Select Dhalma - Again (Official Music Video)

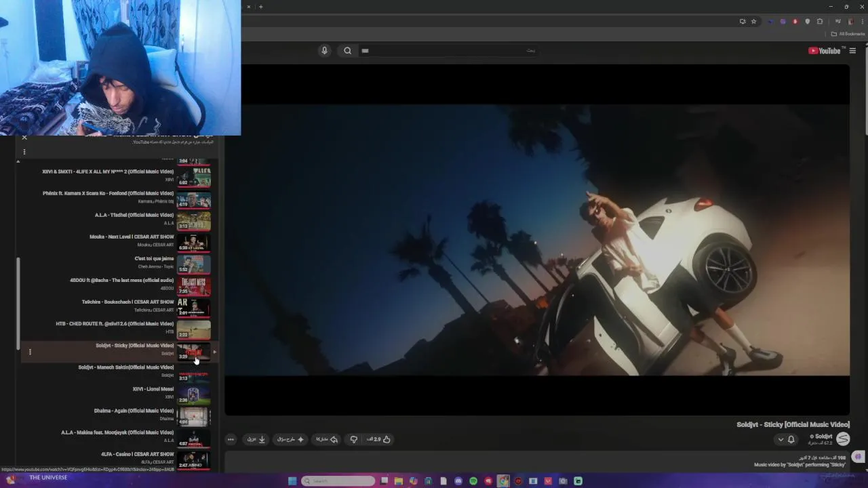134,411
